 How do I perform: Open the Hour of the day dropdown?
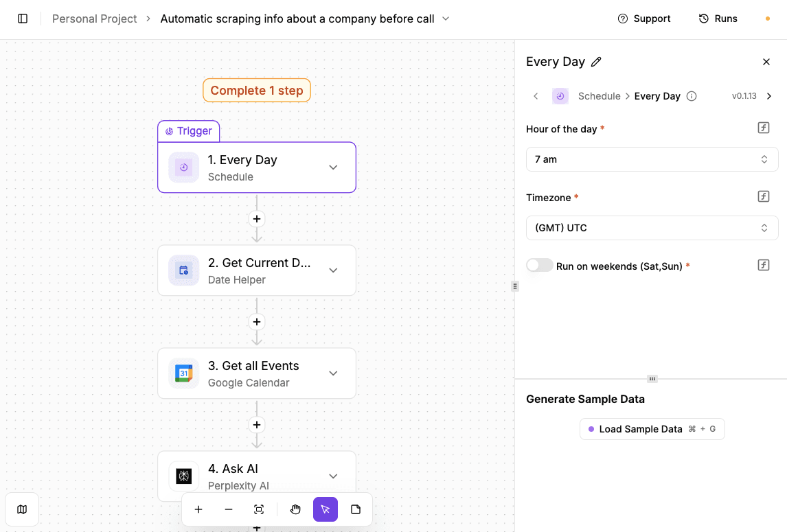pos(651,159)
